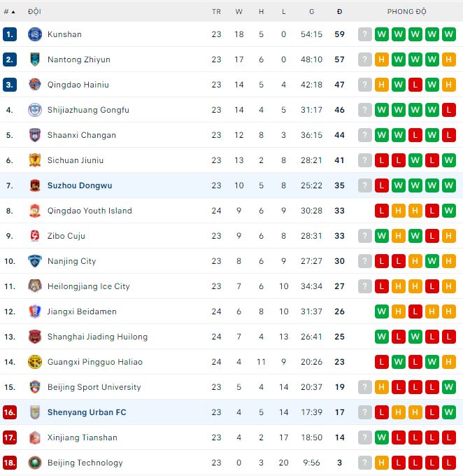Image resolution: width=463 pixels, height=476 pixels.
Task: Sort standings by Đ points column
Action: coord(339,12)
